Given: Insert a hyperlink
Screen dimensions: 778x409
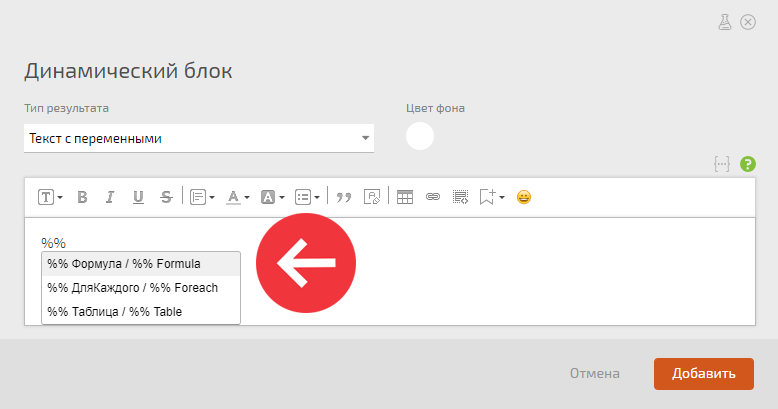Looking at the screenshot, I should [433, 197].
